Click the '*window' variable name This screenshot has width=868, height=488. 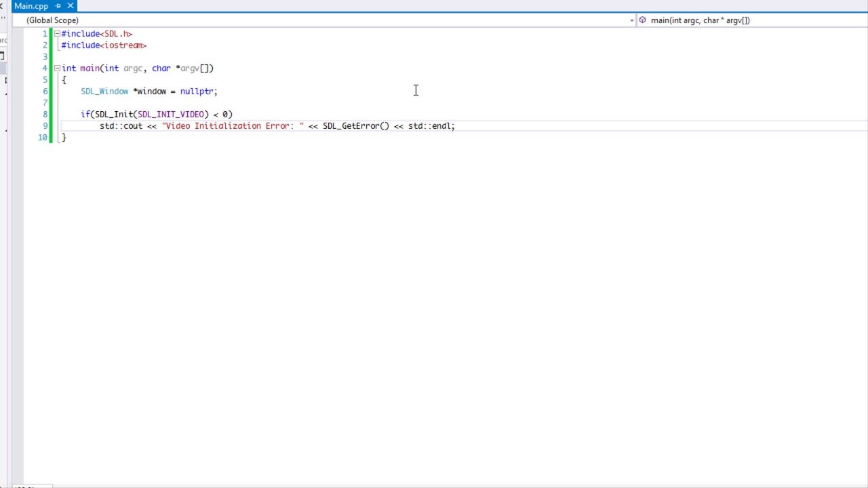[x=150, y=91]
